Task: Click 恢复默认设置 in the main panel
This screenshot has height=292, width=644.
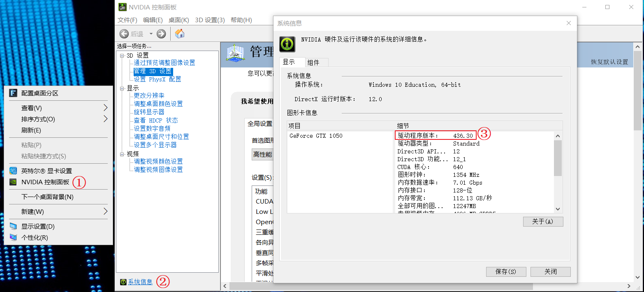Action: coord(610,62)
